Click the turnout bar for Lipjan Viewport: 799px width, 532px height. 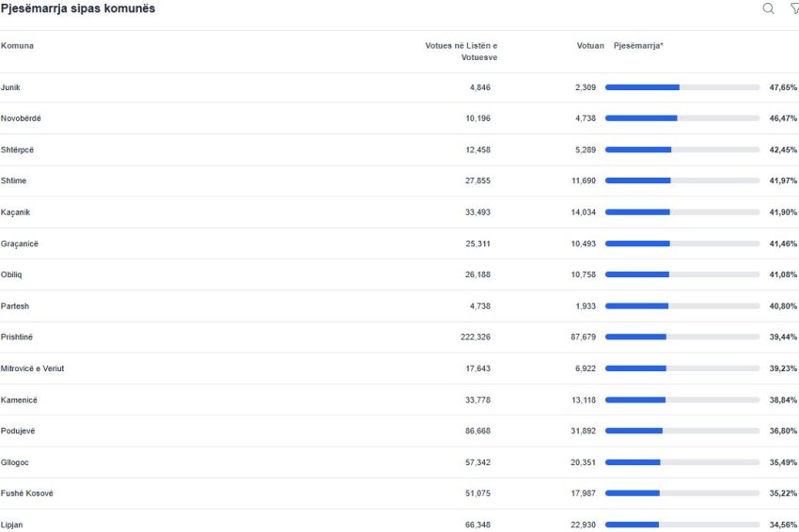pos(682,524)
